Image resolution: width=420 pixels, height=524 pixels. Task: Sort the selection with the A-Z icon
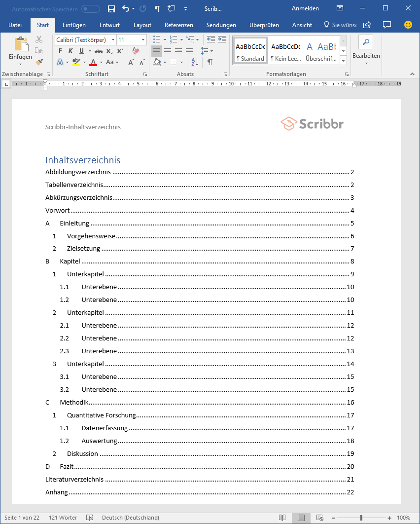pos(195,62)
